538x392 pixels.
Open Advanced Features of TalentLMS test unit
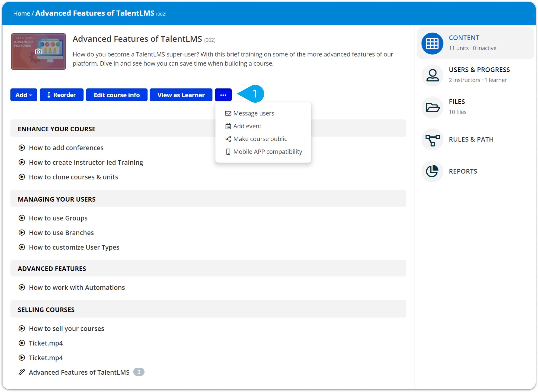coord(79,373)
